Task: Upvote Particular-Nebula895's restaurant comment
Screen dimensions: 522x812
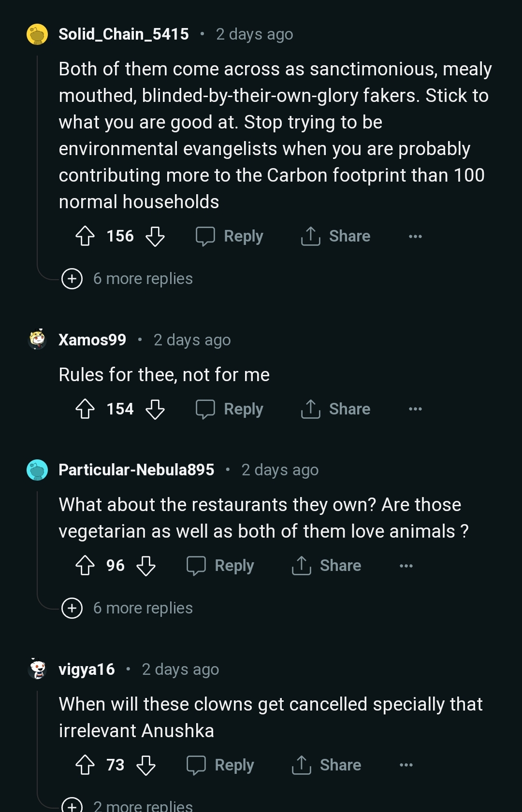Action: pos(85,566)
